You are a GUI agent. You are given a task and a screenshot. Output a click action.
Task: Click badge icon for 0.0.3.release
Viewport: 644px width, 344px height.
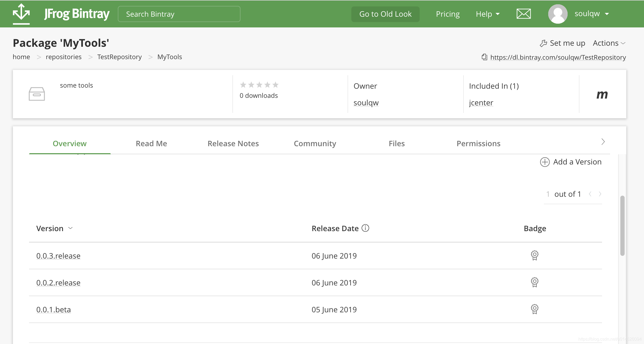pos(535,255)
